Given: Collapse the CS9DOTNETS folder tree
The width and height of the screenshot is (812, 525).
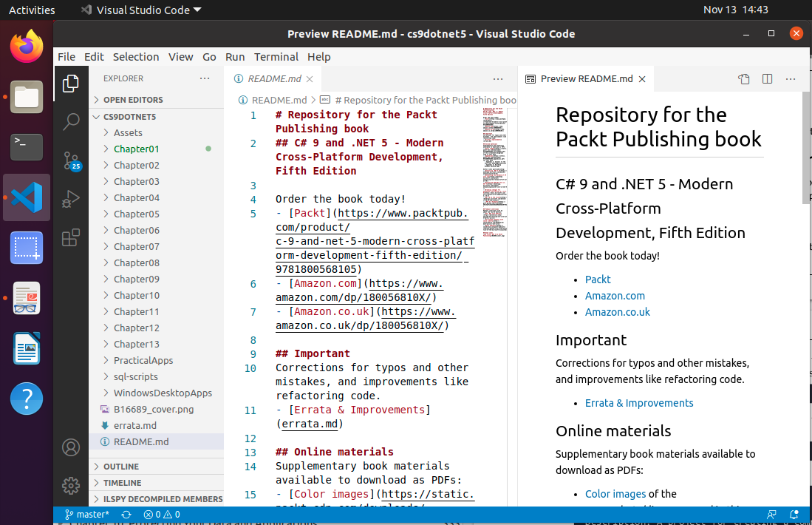Looking at the screenshot, I should click(97, 116).
